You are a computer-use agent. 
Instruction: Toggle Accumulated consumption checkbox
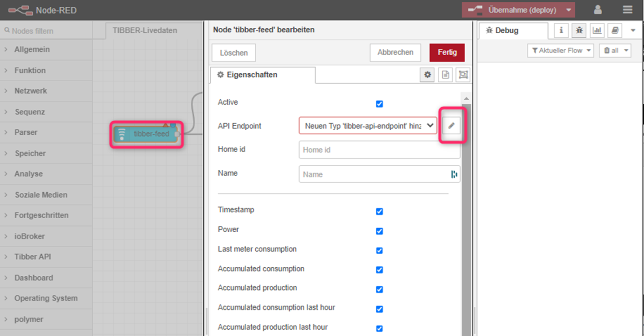click(379, 270)
